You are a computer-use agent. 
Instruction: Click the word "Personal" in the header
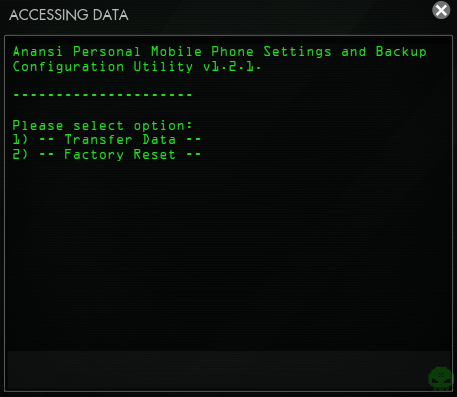tap(107, 52)
